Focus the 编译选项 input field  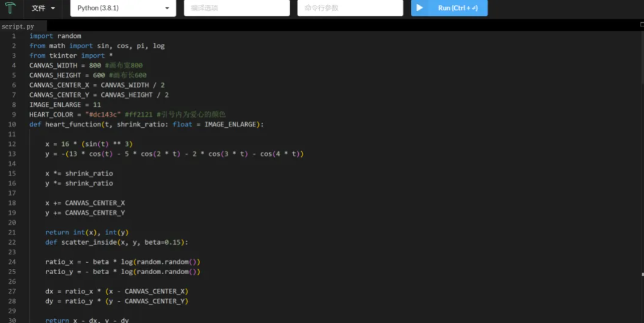(236, 8)
